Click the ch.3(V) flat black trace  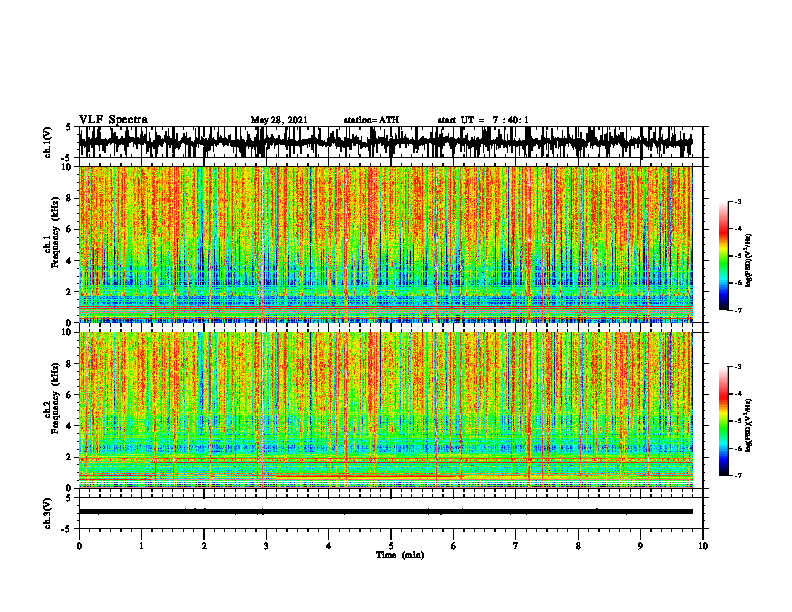(385, 512)
